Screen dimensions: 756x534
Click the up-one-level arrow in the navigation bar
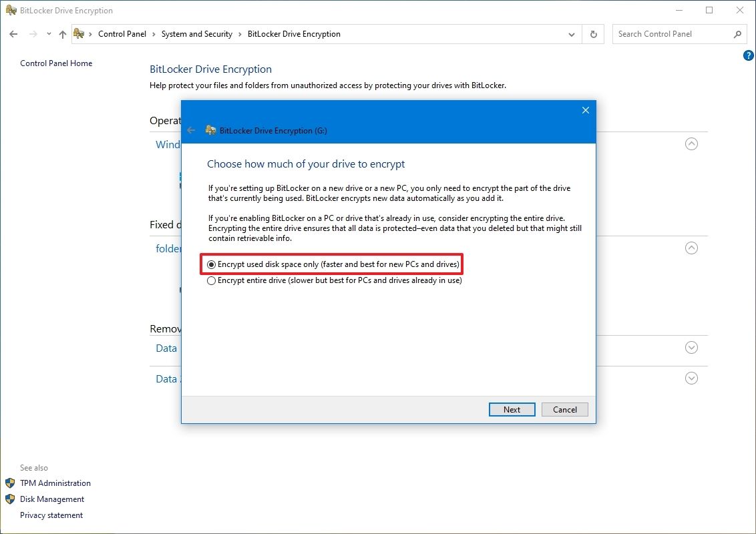tap(62, 33)
